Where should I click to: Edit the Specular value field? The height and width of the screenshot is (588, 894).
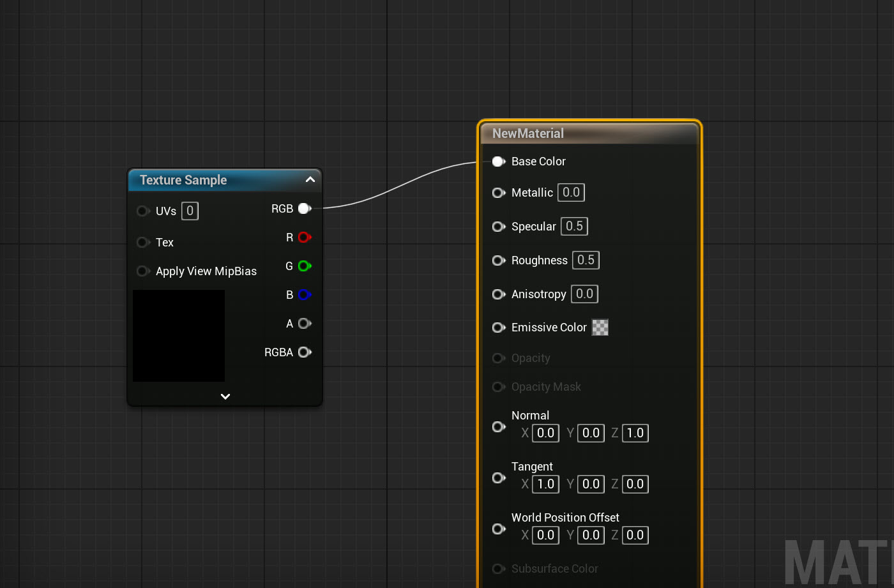pos(575,226)
